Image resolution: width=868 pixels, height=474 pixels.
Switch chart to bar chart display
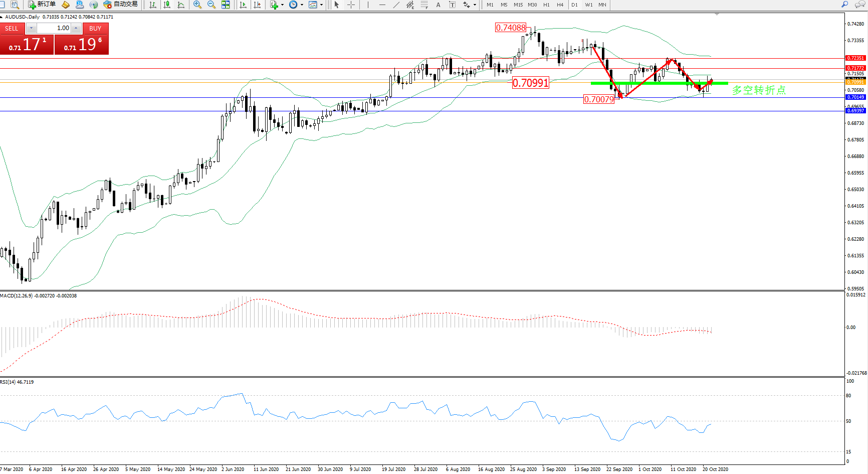(153, 5)
